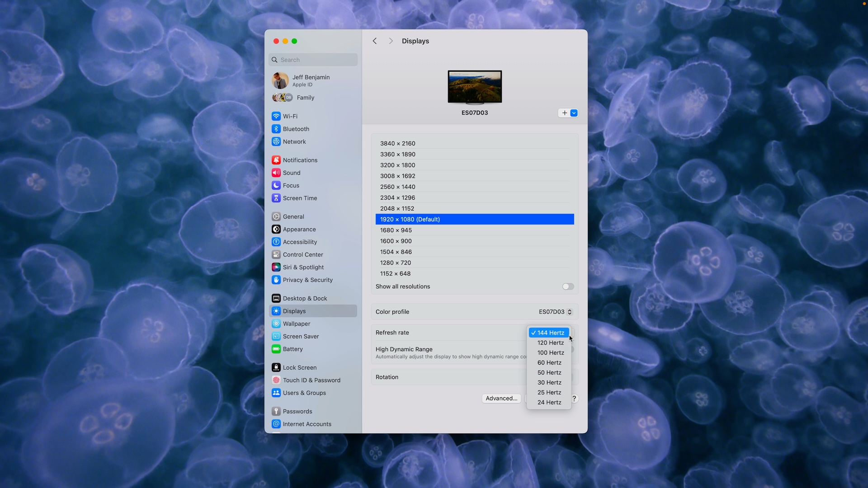Choose 24 Hertz from the open menu

[x=549, y=402]
